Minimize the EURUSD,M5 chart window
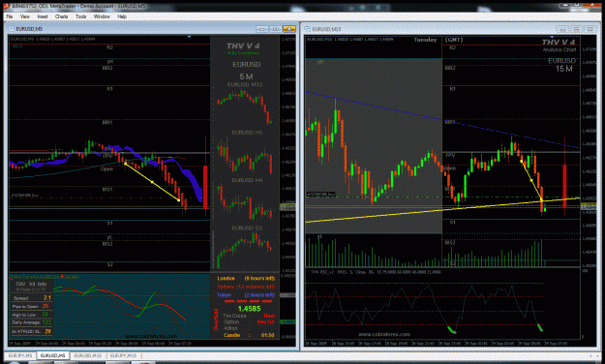The height and width of the screenshot is (364, 605). pyautogui.click(x=262, y=29)
